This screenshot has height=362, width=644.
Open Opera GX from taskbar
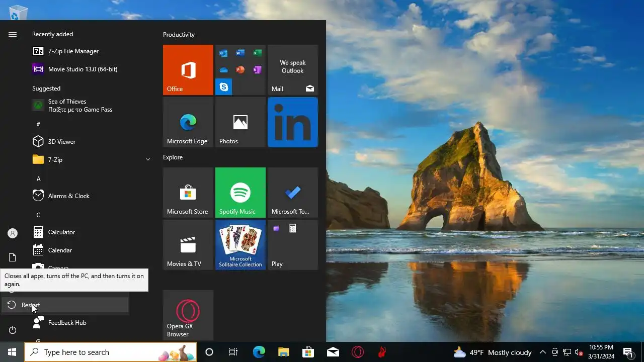pyautogui.click(x=357, y=352)
